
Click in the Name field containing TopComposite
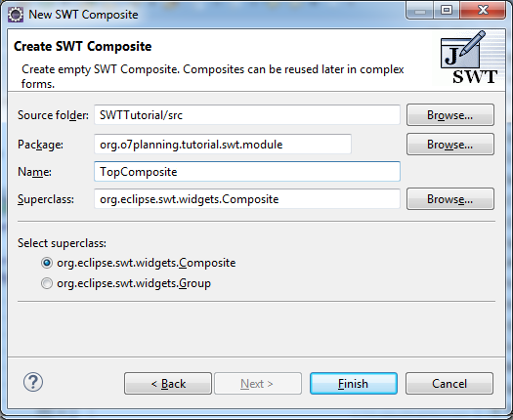[247, 171]
